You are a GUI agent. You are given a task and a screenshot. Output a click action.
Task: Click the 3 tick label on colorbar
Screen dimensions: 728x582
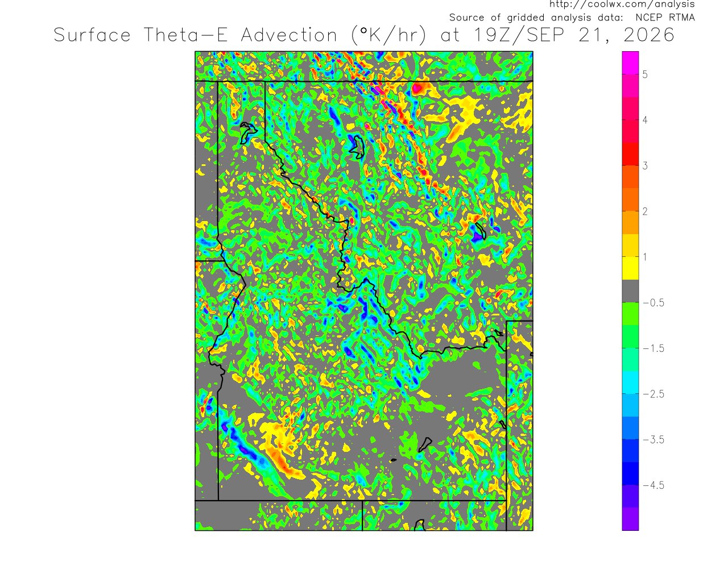(x=645, y=166)
